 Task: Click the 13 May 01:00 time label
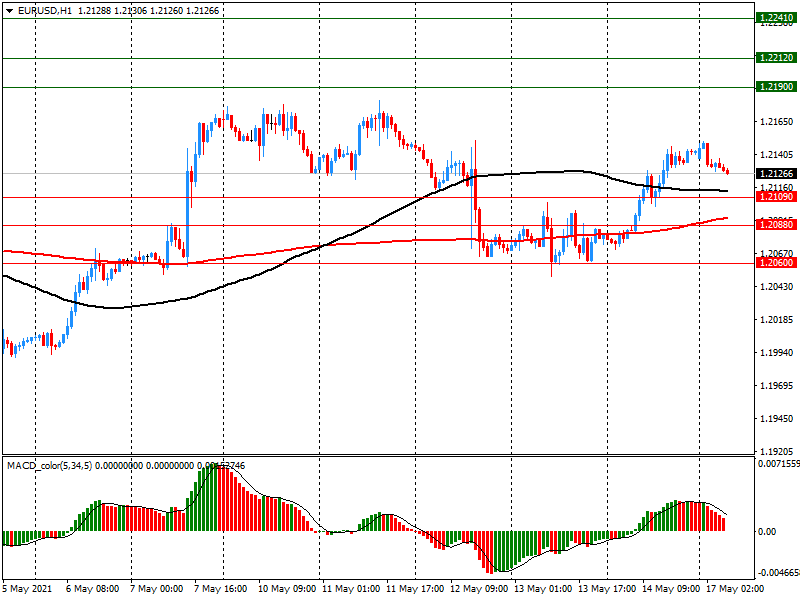tap(542, 589)
